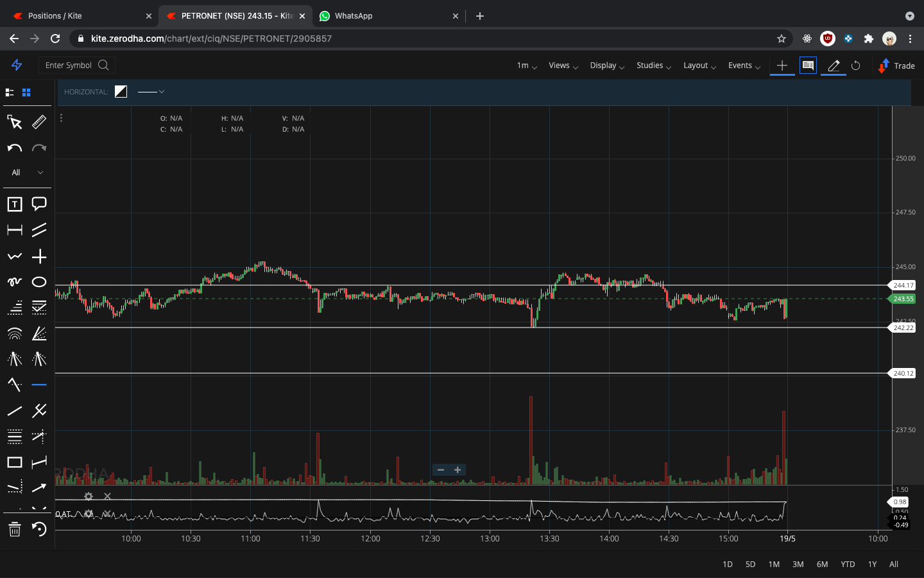
Task: Open the Studies menu
Action: [x=650, y=65]
